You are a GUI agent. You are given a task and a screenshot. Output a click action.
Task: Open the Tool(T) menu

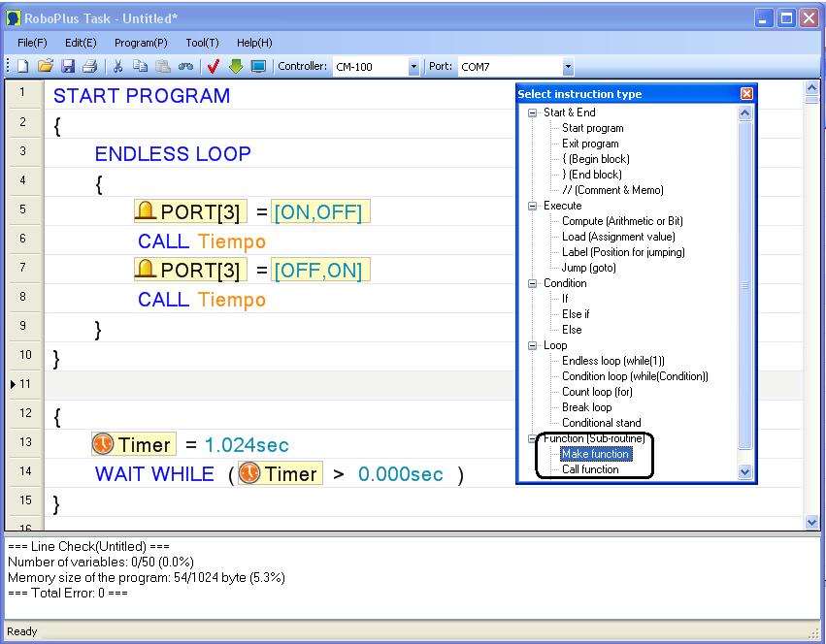click(202, 43)
